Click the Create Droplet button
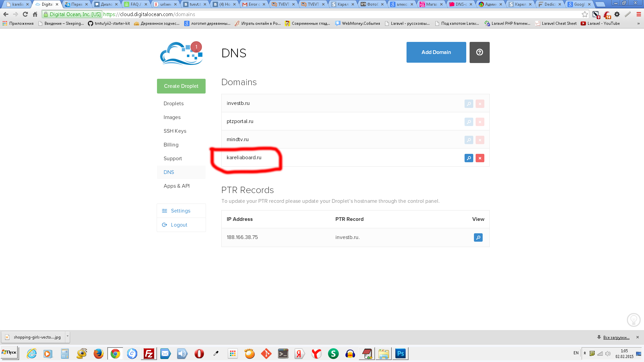Image resolution: width=644 pixels, height=362 pixels. [181, 86]
